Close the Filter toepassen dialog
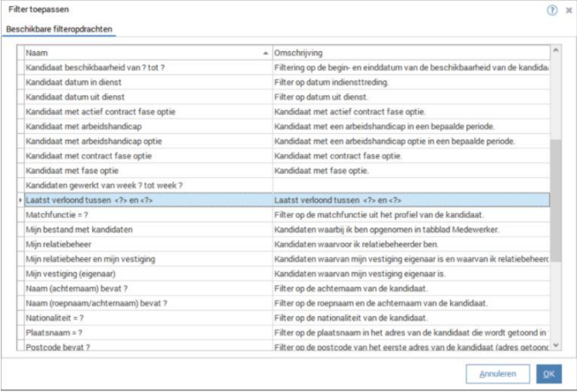The width and height of the screenshot is (577, 392). pos(568,10)
